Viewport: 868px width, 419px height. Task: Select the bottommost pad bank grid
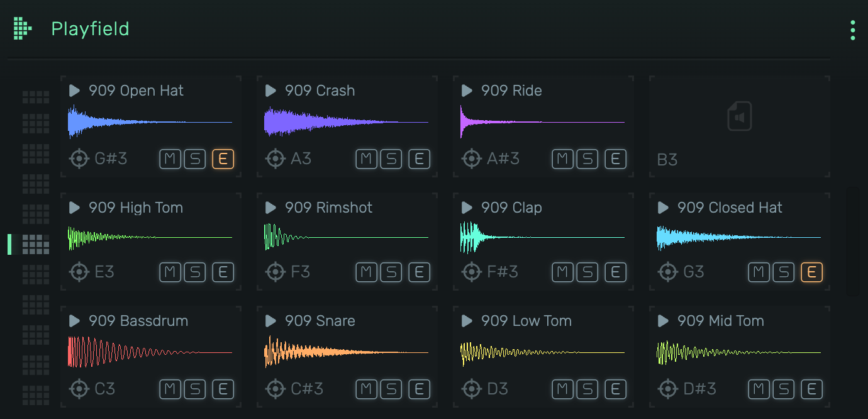(x=36, y=395)
